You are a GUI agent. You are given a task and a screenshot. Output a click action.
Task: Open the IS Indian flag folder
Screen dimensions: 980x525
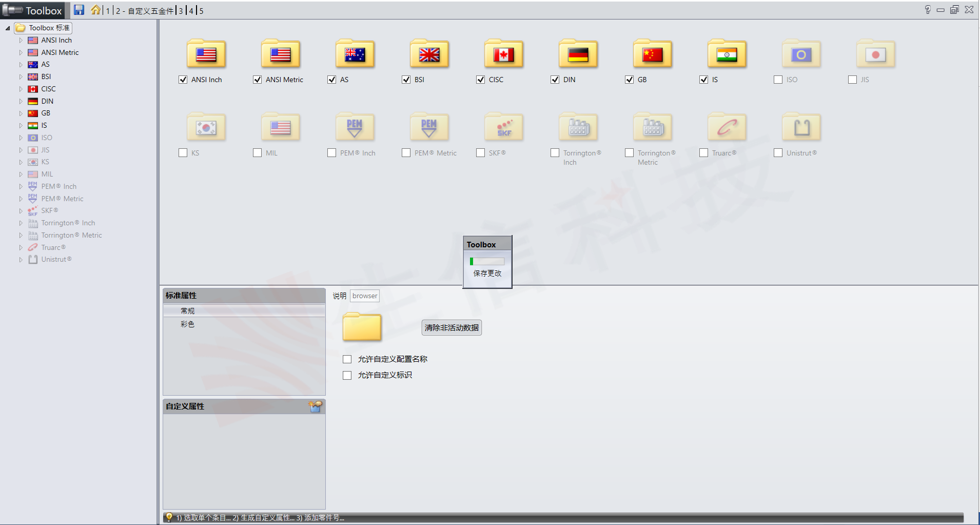727,54
